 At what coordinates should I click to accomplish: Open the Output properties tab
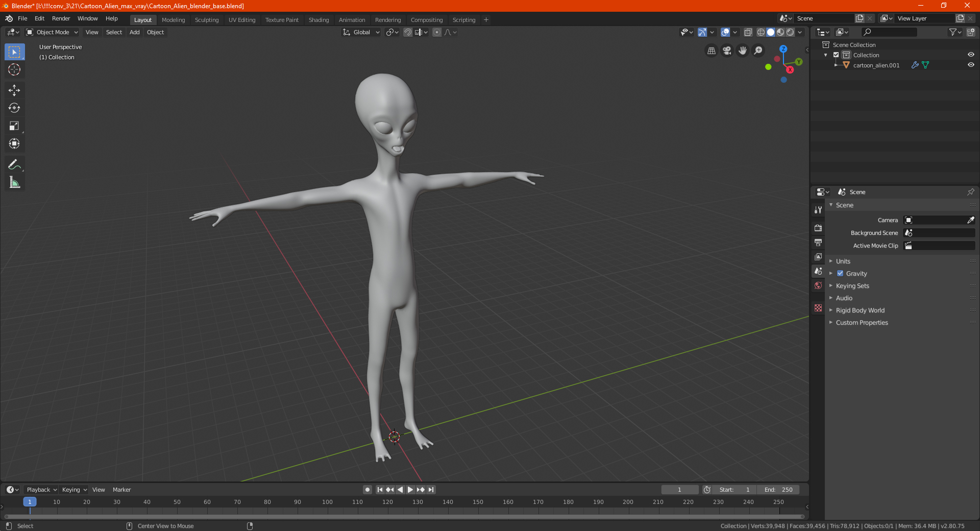818,242
